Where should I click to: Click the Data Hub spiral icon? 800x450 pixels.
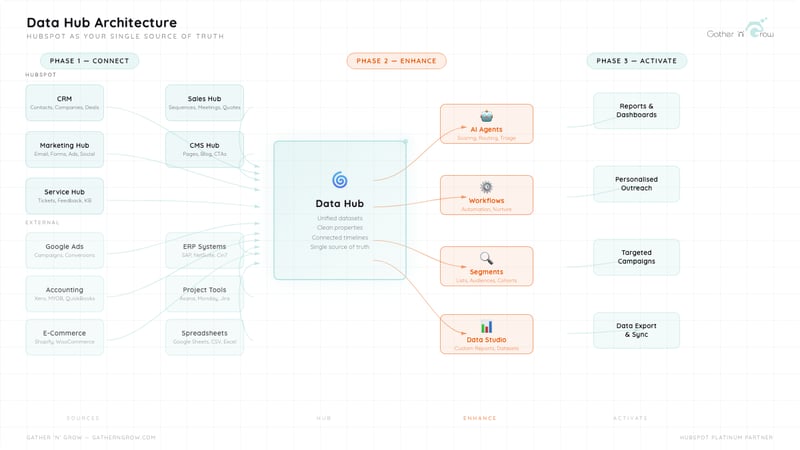click(x=339, y=180)
